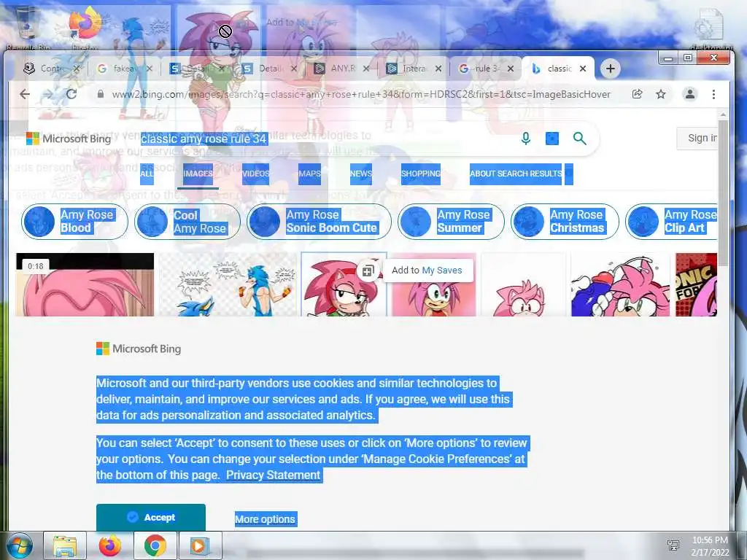Switch to the 'Contr' tab

(x=52, y=69)
